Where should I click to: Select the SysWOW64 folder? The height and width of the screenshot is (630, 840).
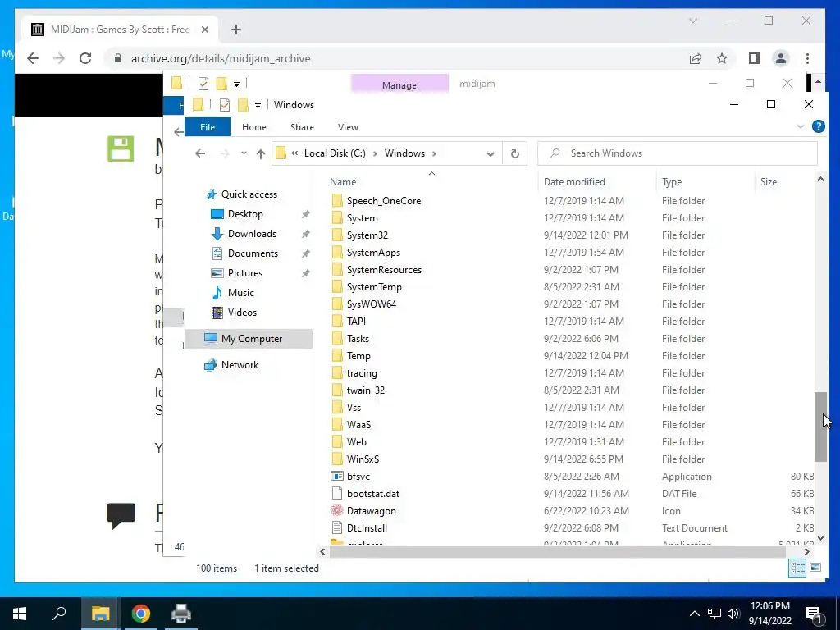[x=372, y=304]
